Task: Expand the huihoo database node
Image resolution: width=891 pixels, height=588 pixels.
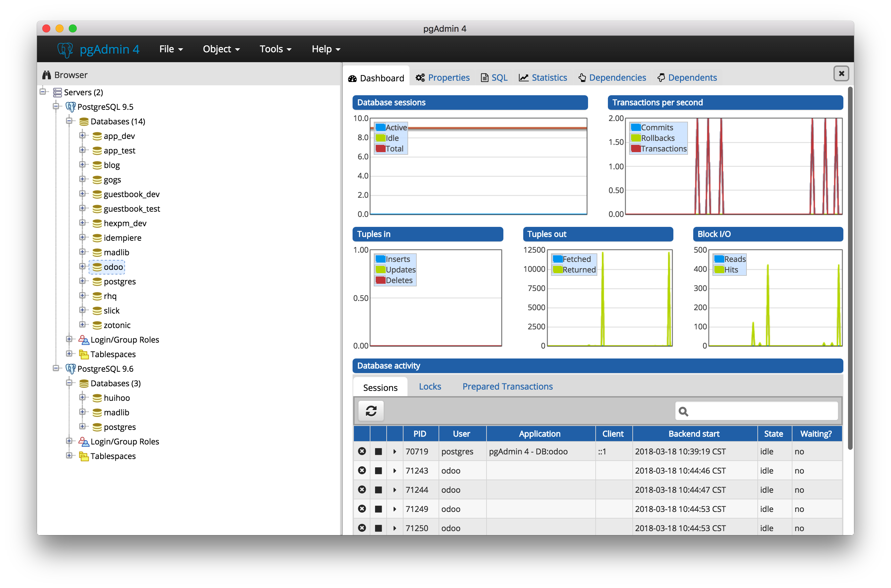Action: 82,397
